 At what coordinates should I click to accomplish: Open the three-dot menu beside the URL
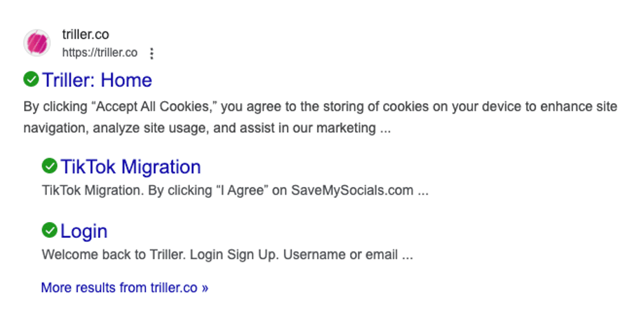point(152,53)
